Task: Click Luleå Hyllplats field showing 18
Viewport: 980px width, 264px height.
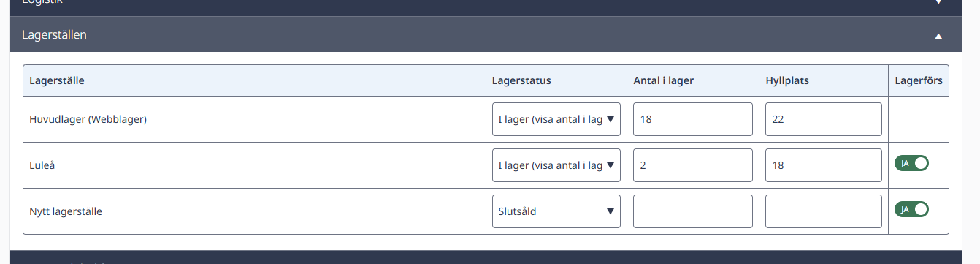Action: [824, 165]
